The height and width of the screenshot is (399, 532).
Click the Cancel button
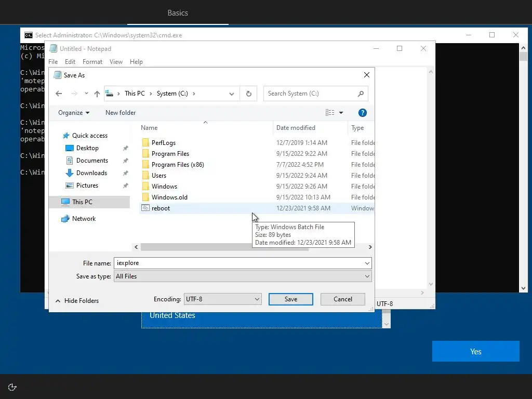[343, 299]
